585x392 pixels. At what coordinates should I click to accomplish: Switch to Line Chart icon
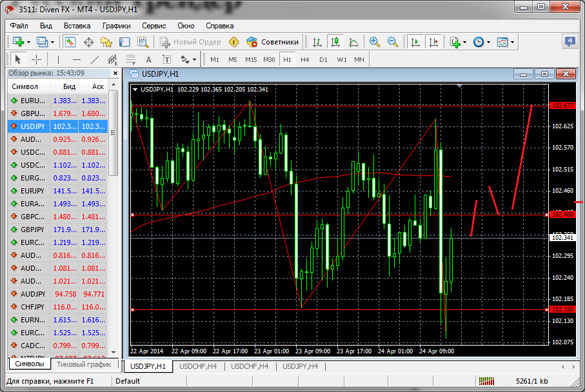click(353, 42)
